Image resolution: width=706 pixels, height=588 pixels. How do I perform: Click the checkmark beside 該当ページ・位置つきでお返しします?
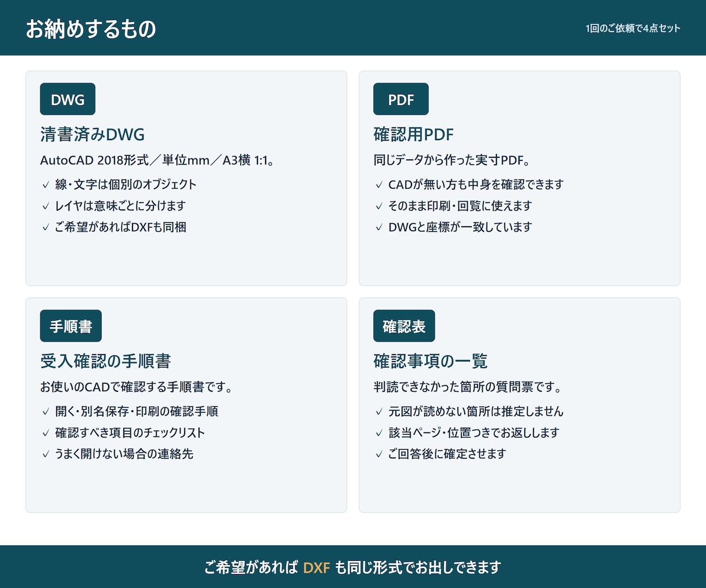379,433
